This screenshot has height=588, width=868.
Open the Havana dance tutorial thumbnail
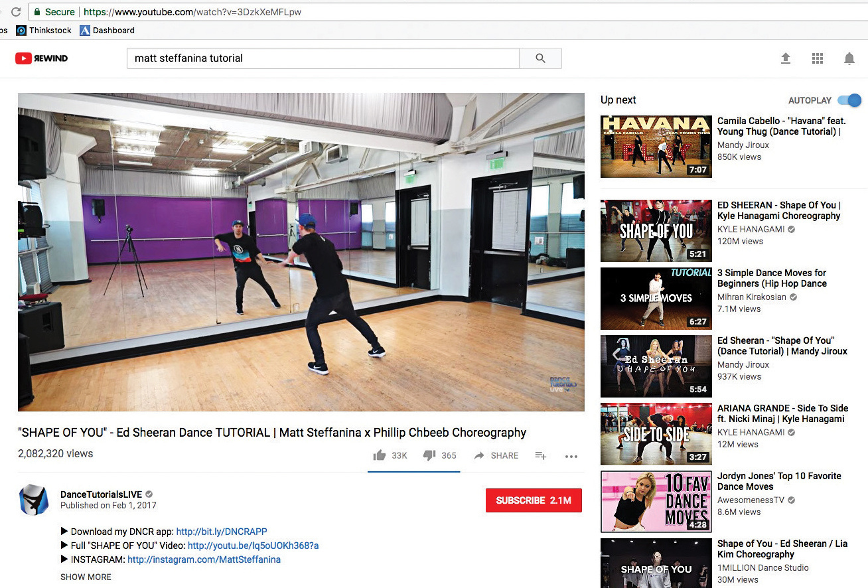point(656,147)
